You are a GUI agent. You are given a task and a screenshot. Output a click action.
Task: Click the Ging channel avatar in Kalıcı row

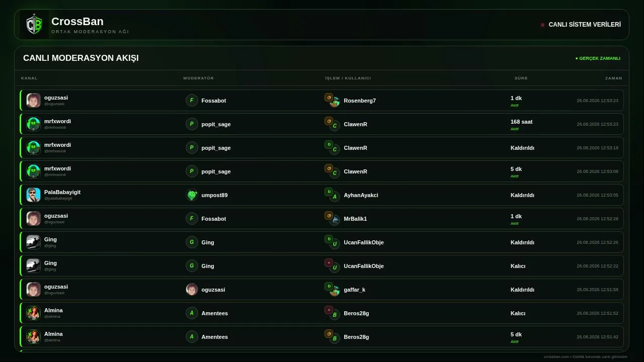click(x=34, y=266)
